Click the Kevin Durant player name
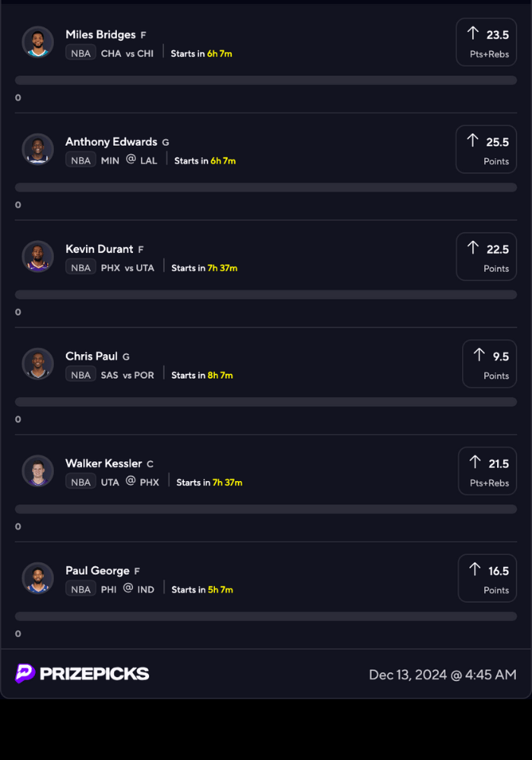Screen dimensions: 532x760 click(100, 249)
